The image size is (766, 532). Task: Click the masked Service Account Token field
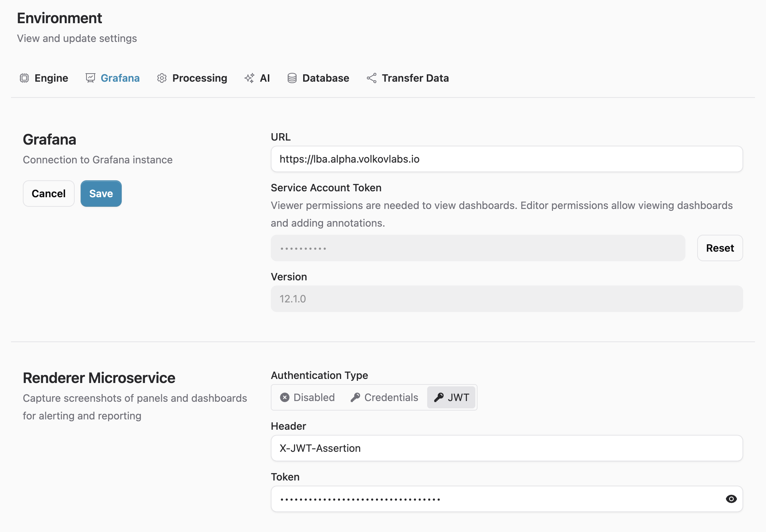point(478,248)
